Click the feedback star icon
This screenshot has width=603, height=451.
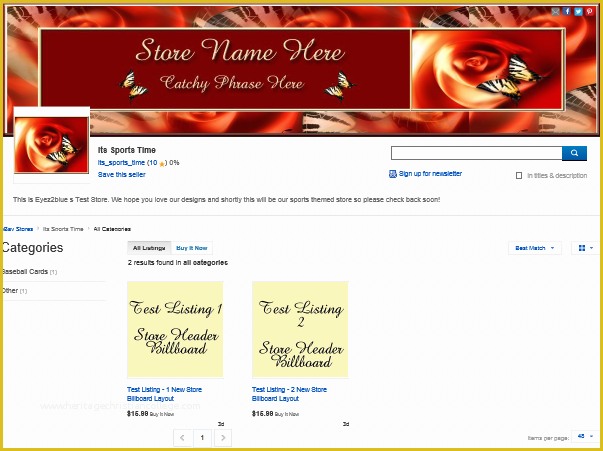tap(162, 164)
